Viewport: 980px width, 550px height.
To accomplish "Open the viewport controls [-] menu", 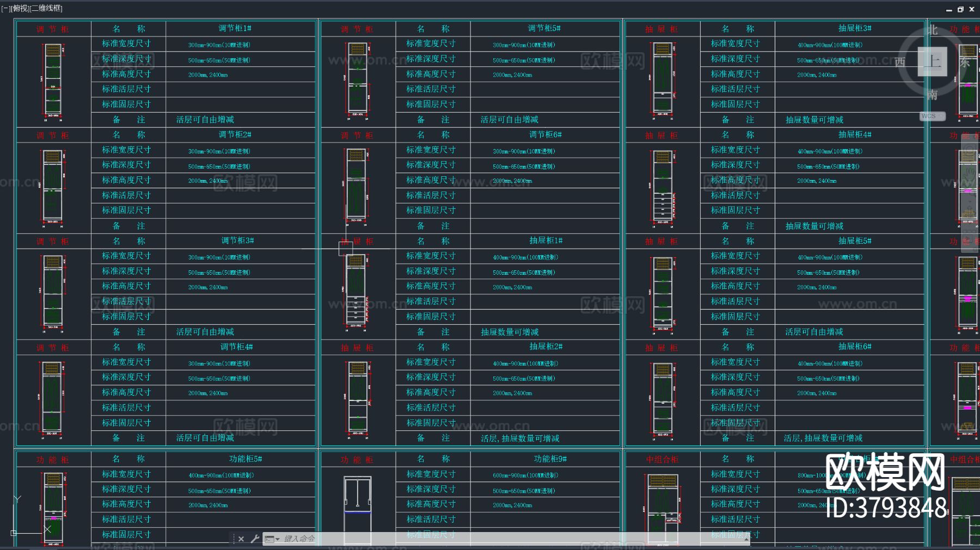I will point(5,8).
